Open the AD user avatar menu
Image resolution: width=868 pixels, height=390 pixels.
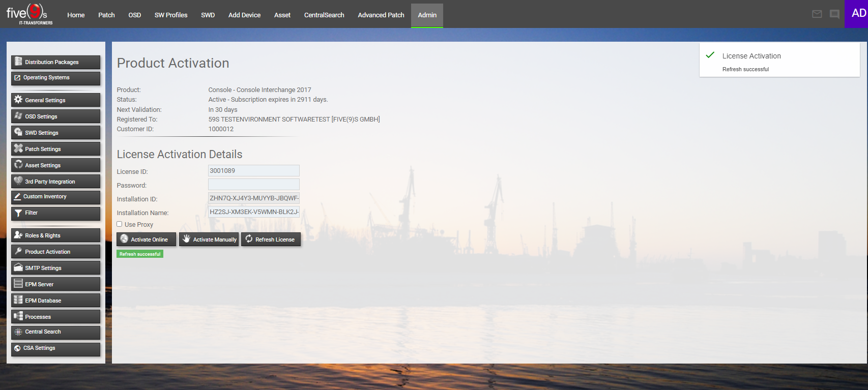[x=856, y=14]
